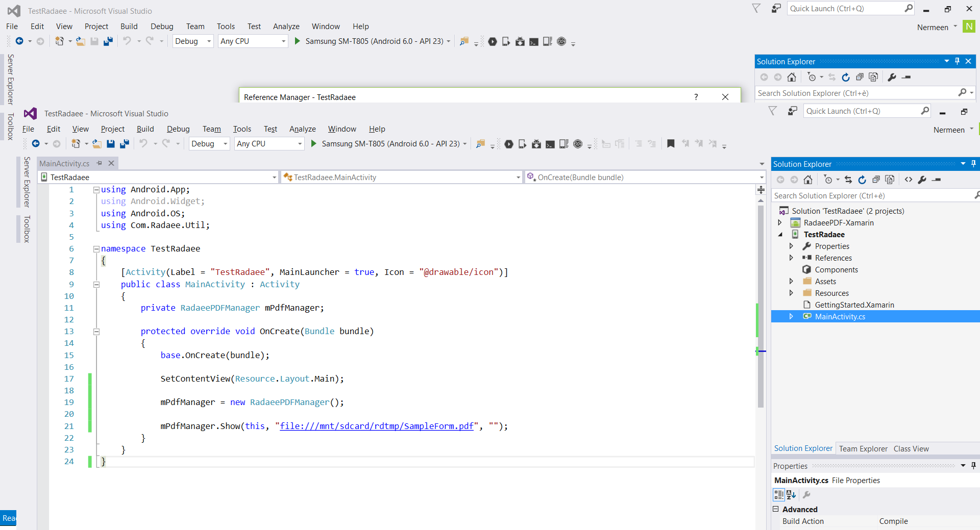Collapse the Advanced section in Properties
Image resolution: width=980 pixels, height=530 pixels.
[x=776, y=509]
